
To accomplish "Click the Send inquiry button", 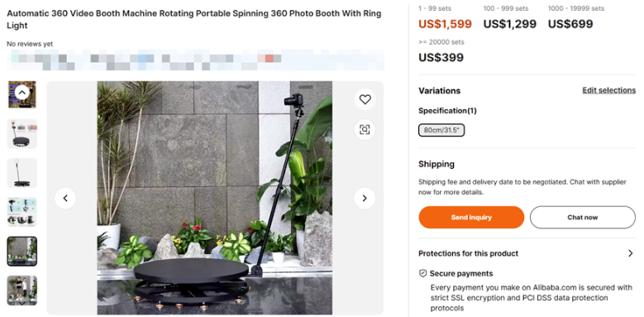I will click(x=471, y=217).
